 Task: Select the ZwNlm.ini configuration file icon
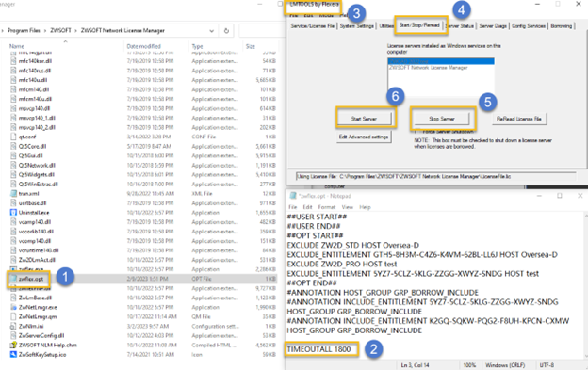tap(13, 326)
